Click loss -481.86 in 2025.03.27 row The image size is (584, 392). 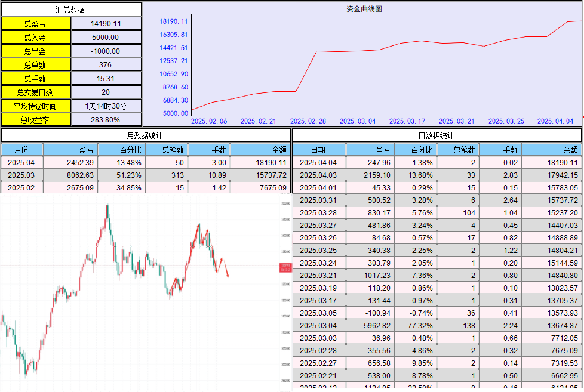pyautogui.click(x=370, y=225)
